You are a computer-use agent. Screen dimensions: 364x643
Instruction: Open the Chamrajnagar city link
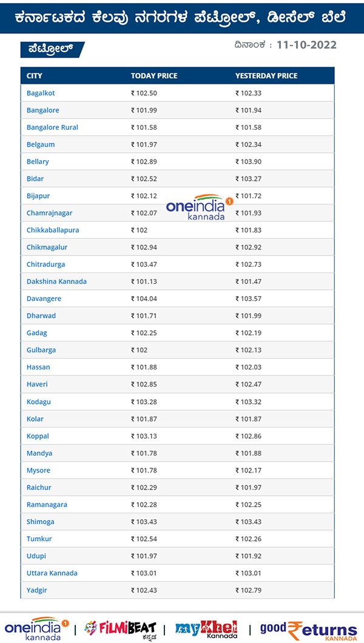tap(50, 213)
